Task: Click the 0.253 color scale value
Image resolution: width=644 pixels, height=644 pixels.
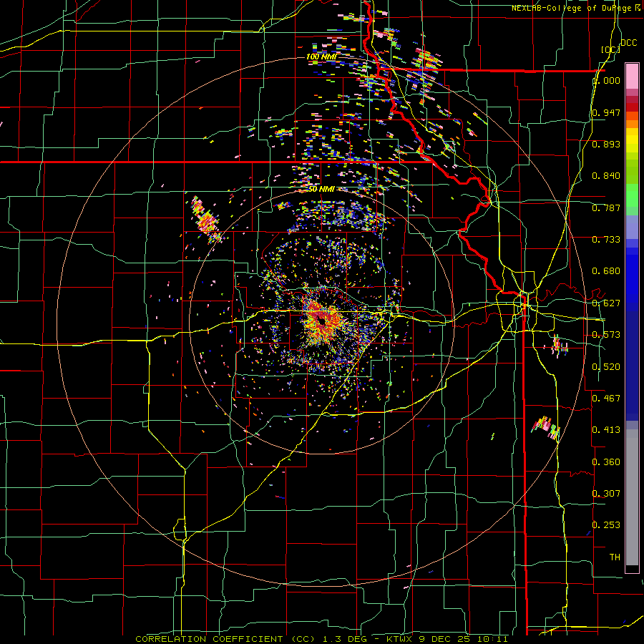Action: tap(606, 525)
